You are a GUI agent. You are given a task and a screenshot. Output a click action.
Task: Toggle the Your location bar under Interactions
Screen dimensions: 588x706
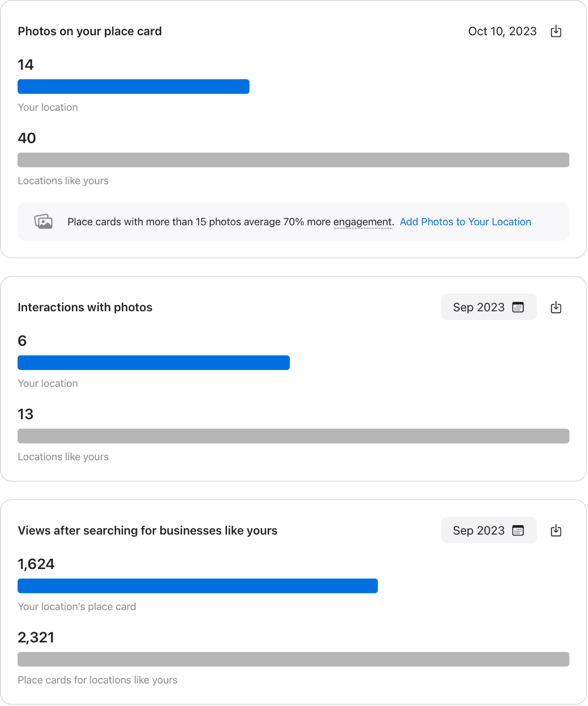click(x=153, y=362)
